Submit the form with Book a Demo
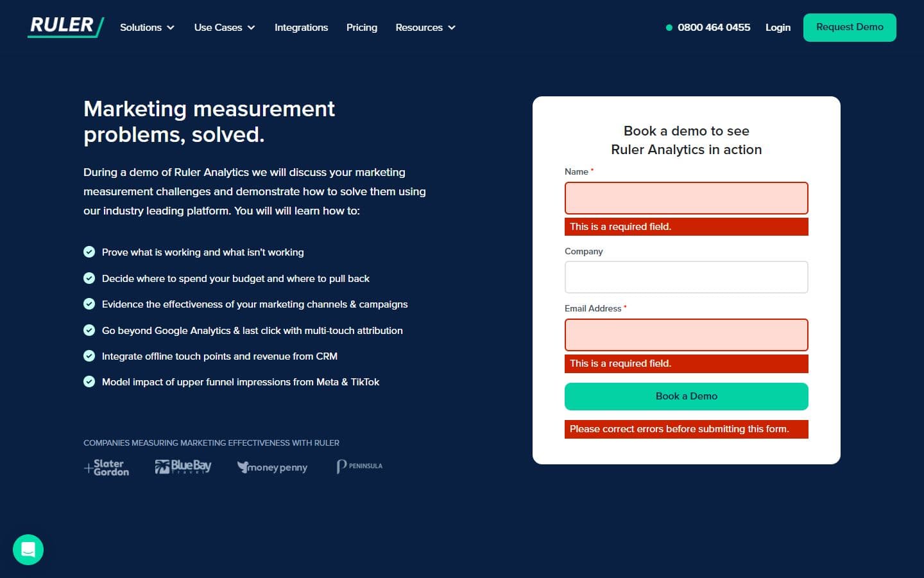 [x=687, y=396]
